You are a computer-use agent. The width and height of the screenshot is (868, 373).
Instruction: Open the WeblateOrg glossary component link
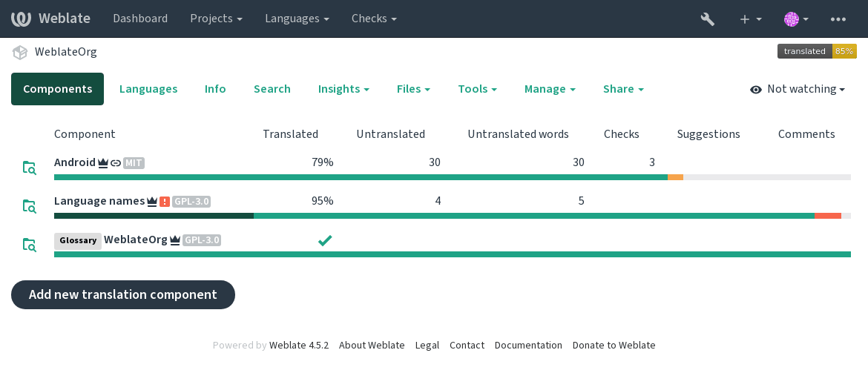click(136, 240)
